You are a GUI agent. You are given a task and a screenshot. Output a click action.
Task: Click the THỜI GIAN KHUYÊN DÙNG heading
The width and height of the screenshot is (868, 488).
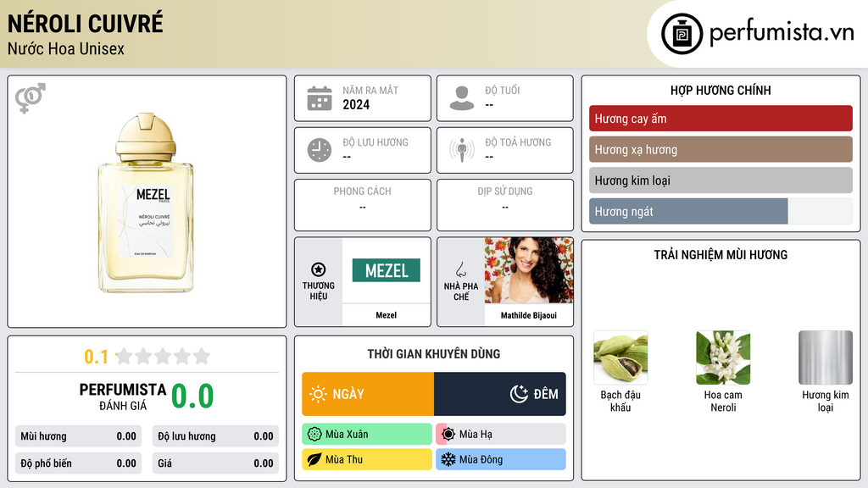coord(434,353)
